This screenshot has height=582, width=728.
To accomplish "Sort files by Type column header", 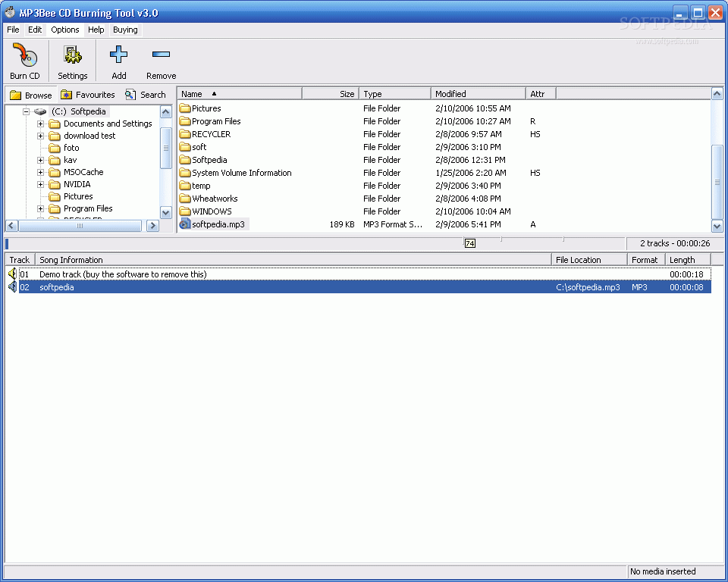I will tap(395, 94).
